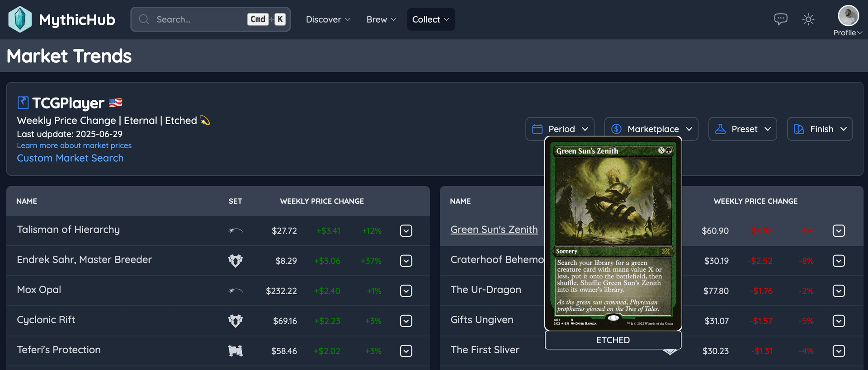Viewport: 868px width, 370px height.
Task: Click the $77.80 Ur-Dragon price
Action: pos(716,291)
